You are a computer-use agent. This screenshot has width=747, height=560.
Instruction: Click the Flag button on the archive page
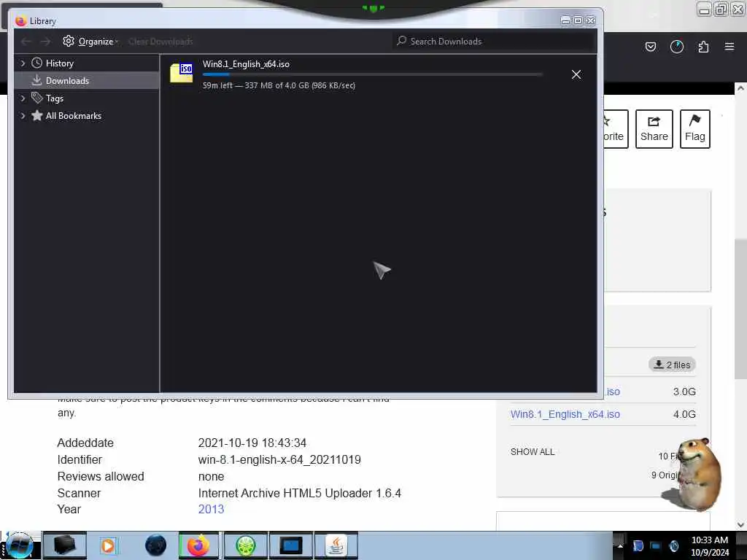click(x=695, y=129)
